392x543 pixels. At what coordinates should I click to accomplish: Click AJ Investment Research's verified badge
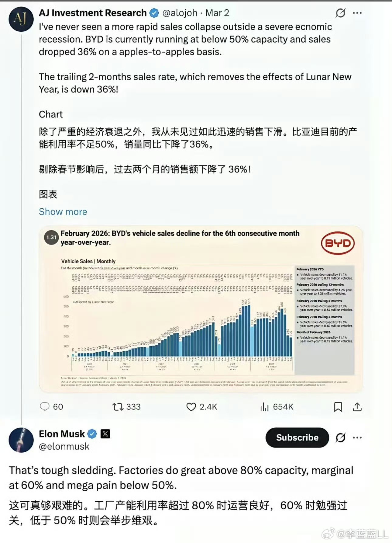point(154,13)
